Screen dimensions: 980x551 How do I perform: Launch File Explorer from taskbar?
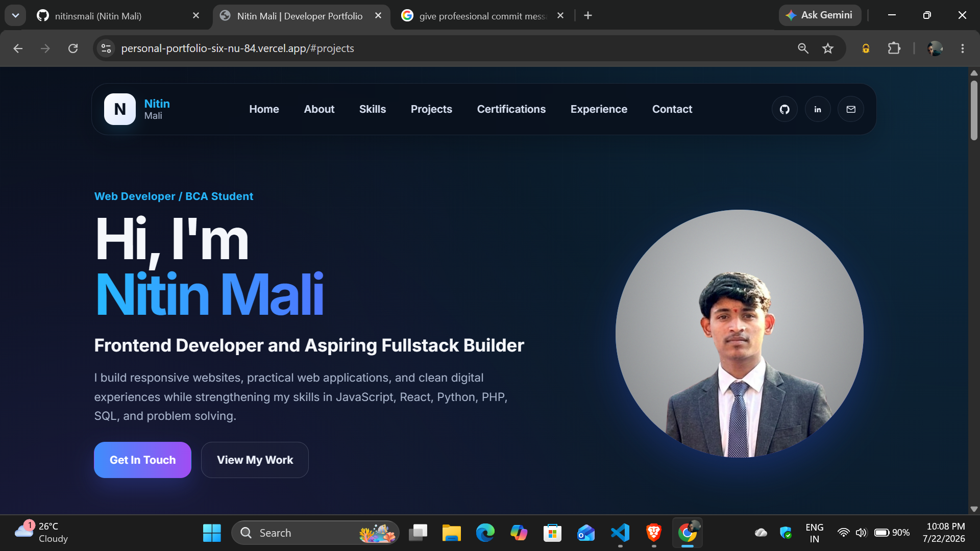tap(451, 533)
